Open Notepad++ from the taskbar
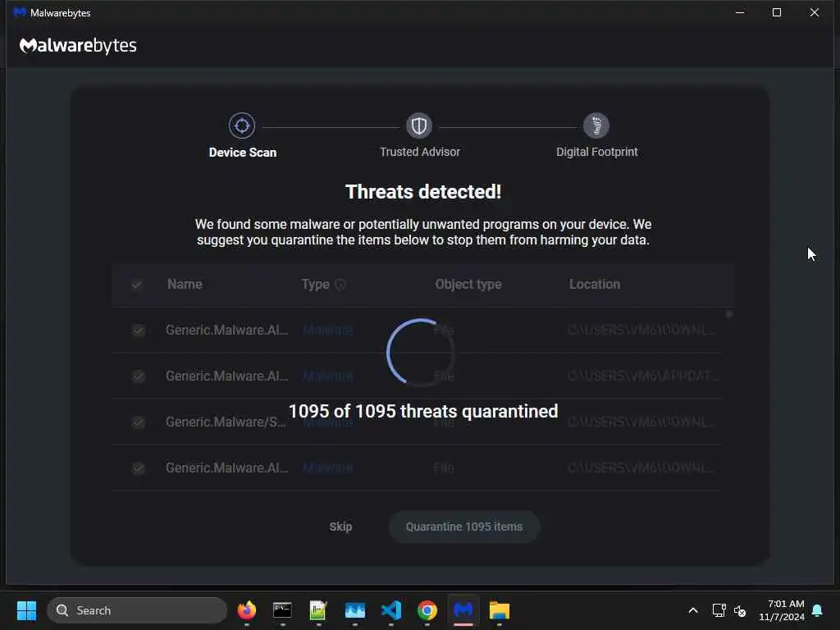The width and height of the screenshot is (840, 630). [318, 610]
